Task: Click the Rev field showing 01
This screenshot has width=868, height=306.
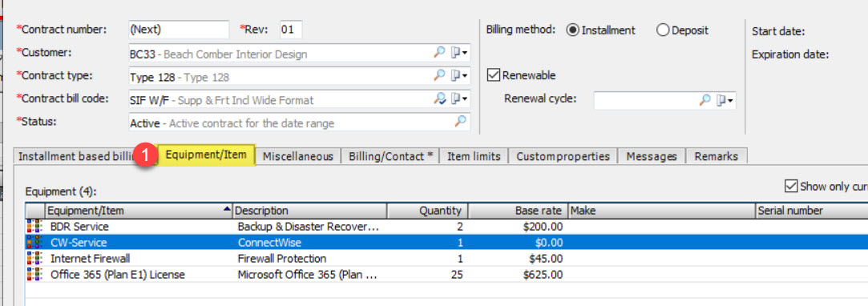Action: pos(291,30)
